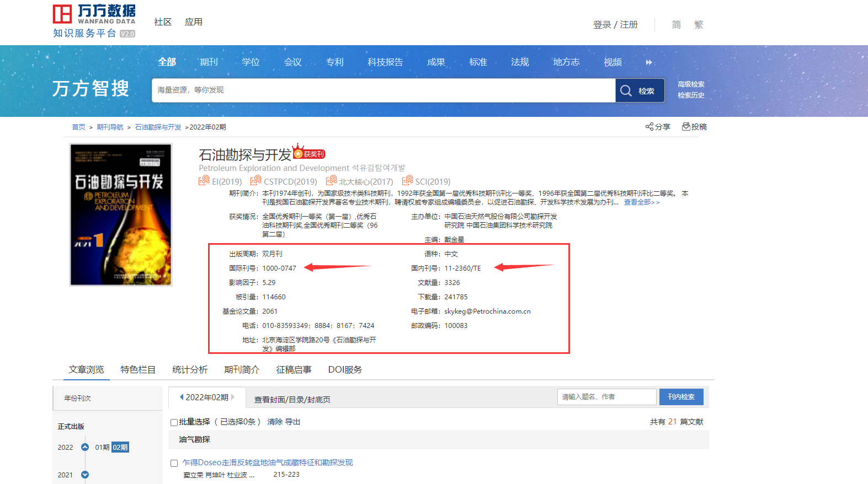Select the 会议 search category
Image resolution: width=868 pixels, height=484 pixels.
(x=292, y=62)
